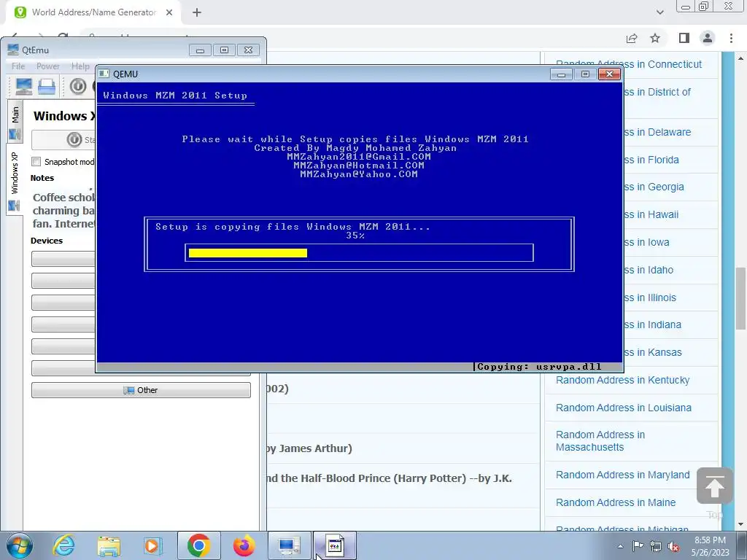This screenshot has width=747, height=560.
Task: Open the Power menu in QtEmu
Action: (48, 66)
